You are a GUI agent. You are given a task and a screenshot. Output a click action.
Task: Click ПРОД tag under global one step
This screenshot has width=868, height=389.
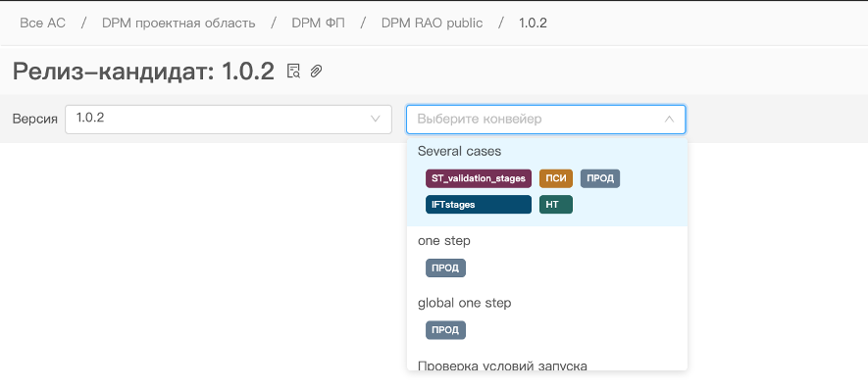pos(445,330)
